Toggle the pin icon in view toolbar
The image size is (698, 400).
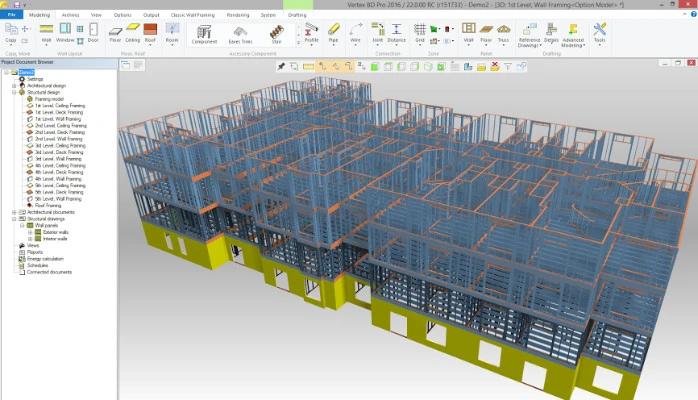click(281, 66)
